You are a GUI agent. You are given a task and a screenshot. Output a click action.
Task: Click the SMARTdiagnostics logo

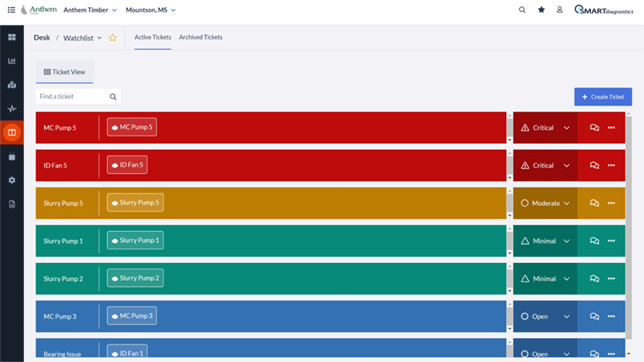tap(604, 10)
